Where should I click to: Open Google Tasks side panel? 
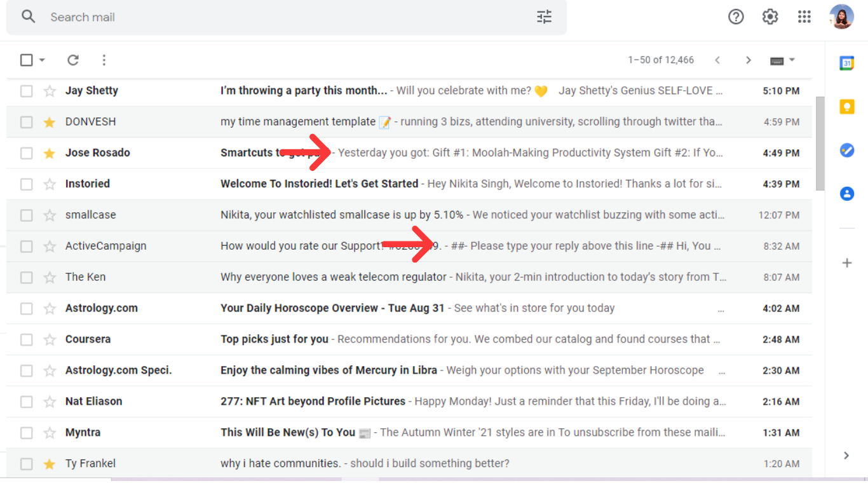point(846,151)
